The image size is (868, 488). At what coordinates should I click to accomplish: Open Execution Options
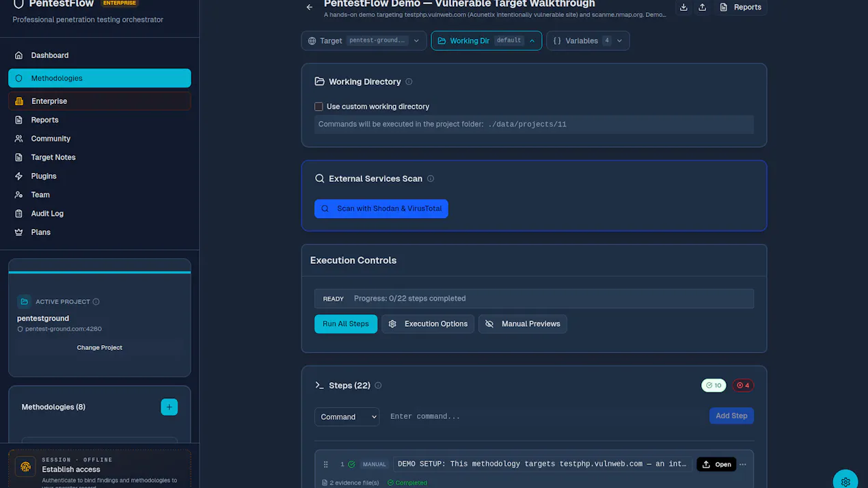pos(428,324)
